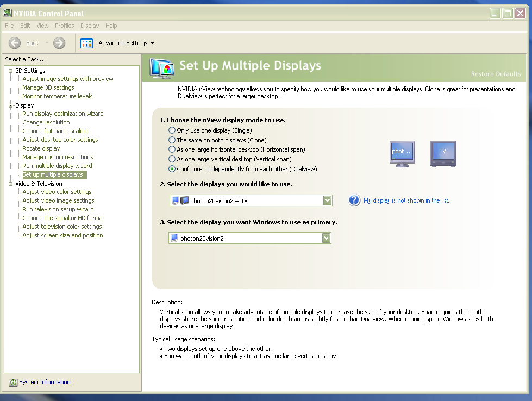Select Only use one display (Single)
The height and width of the screenshot is (401, 532).
pos(172,130)
